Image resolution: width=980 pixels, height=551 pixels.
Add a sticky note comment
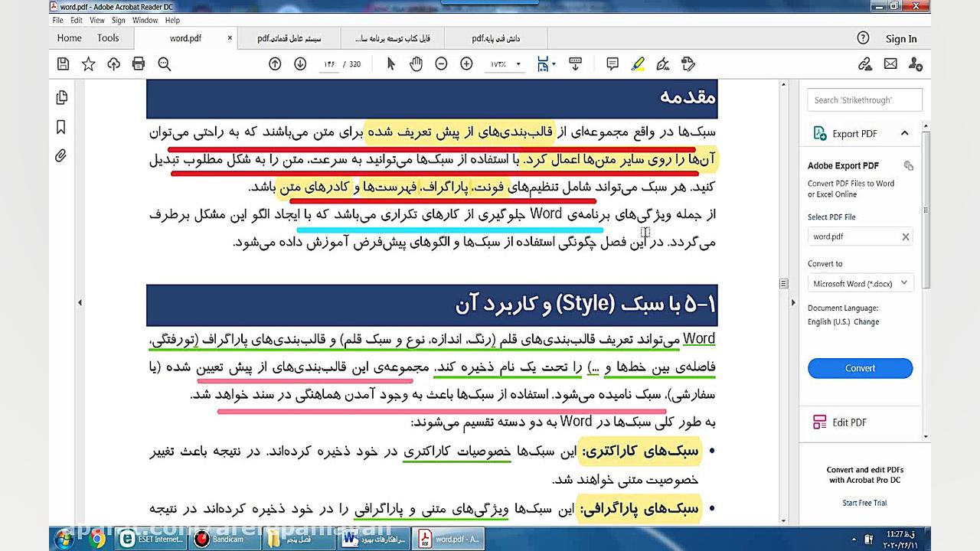click(x=612, y=64)
